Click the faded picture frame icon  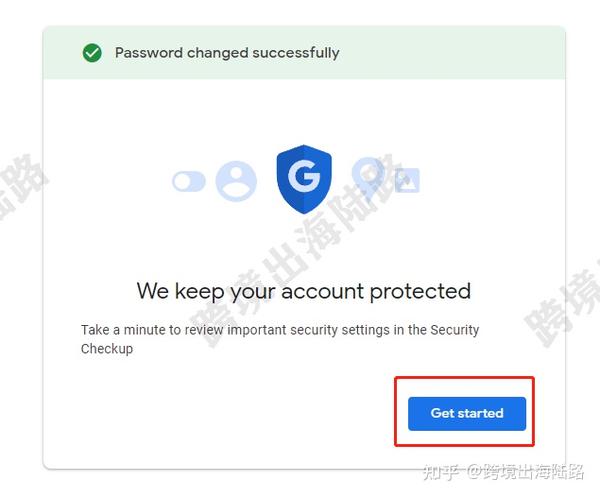point(407,180)
